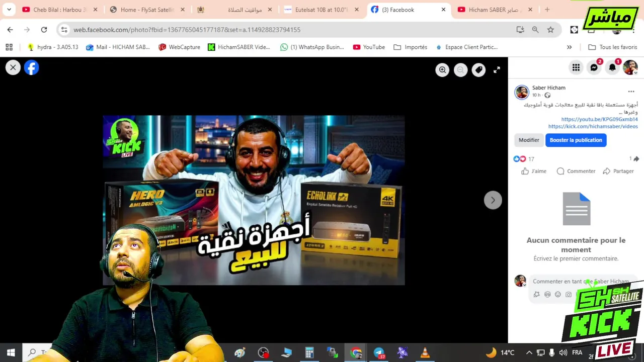The height and width of the screenshot is (362, 644).
Task: Click the main post image
Action: (254, 200)
